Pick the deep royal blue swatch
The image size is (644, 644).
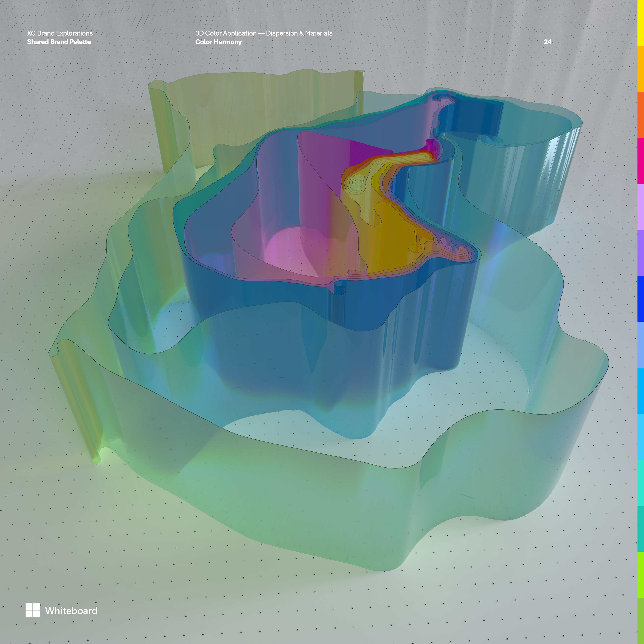click(x=640, y=299)
